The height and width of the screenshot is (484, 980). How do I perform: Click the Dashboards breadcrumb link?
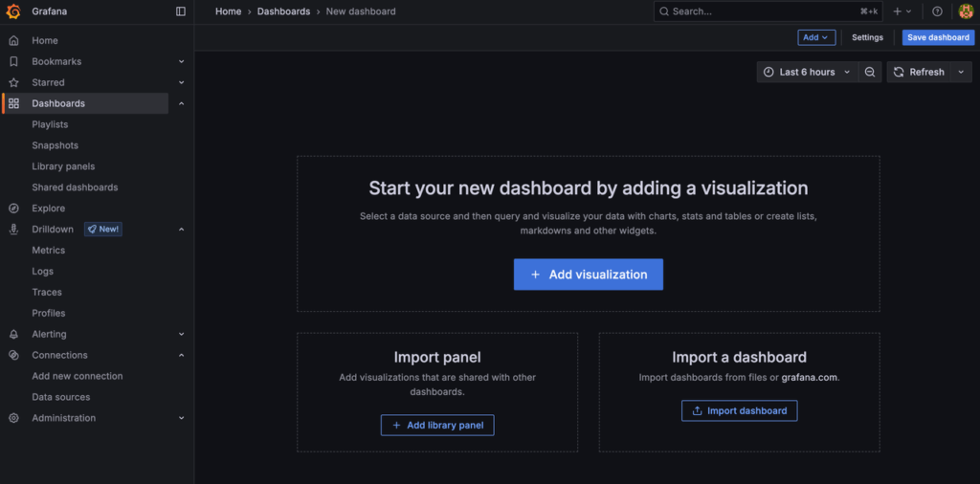(283, 11)
